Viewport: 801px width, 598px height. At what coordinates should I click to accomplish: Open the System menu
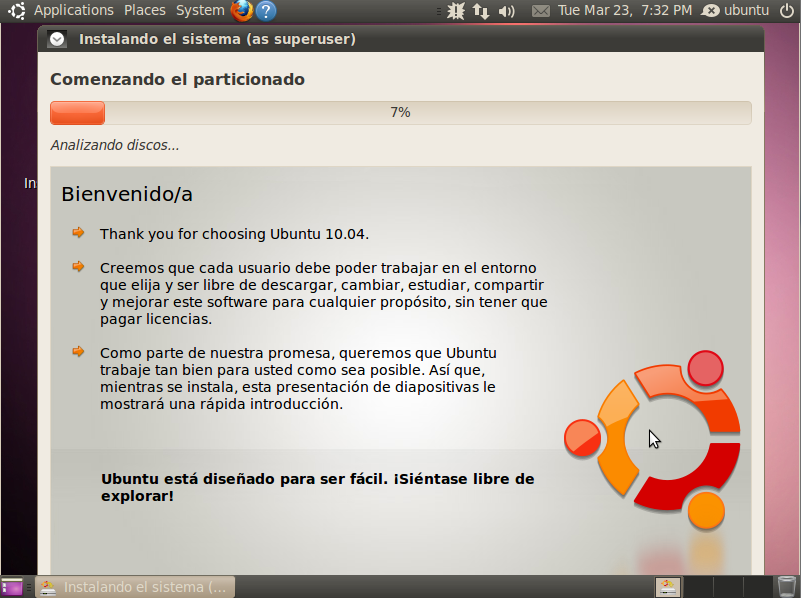click(x=200, y=10)
